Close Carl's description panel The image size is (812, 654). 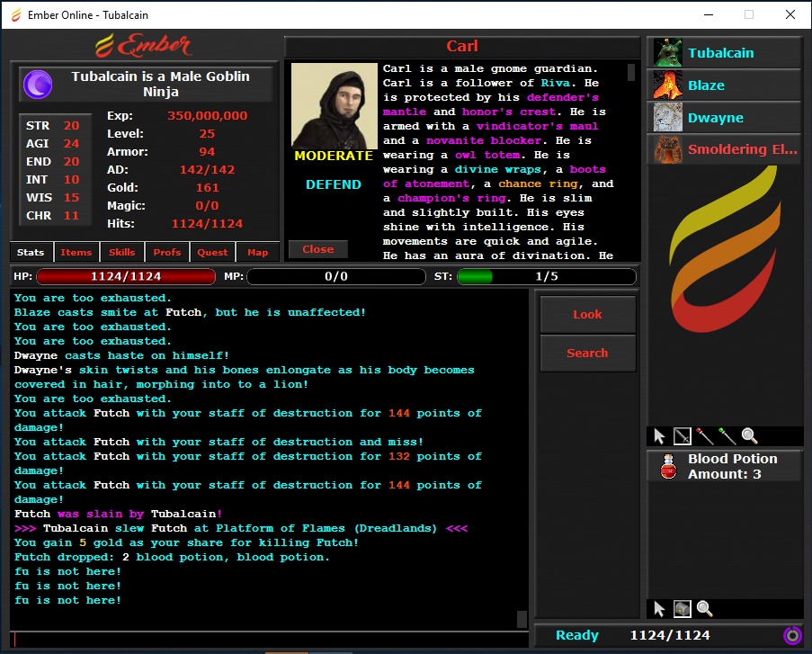click(318, 249)
